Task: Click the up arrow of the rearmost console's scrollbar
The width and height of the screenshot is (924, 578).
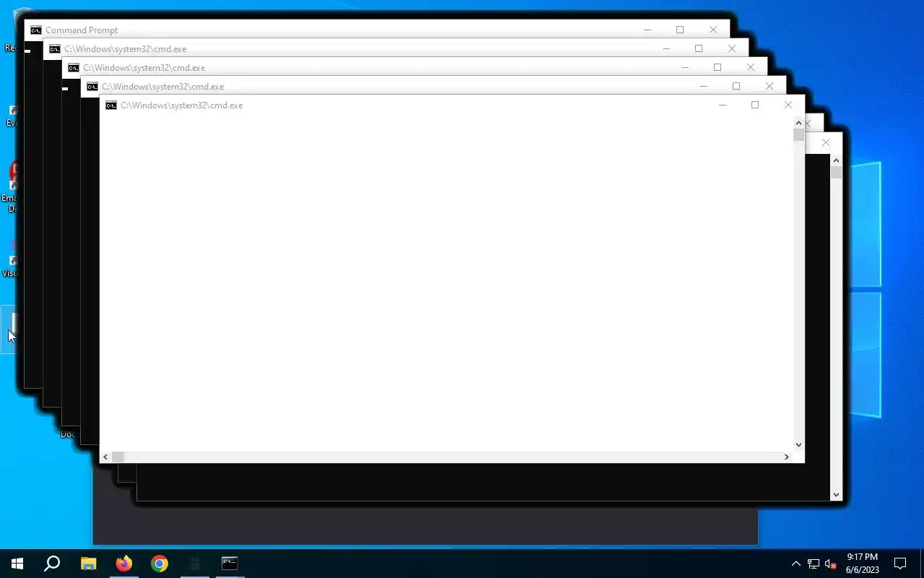Action: 836,160
